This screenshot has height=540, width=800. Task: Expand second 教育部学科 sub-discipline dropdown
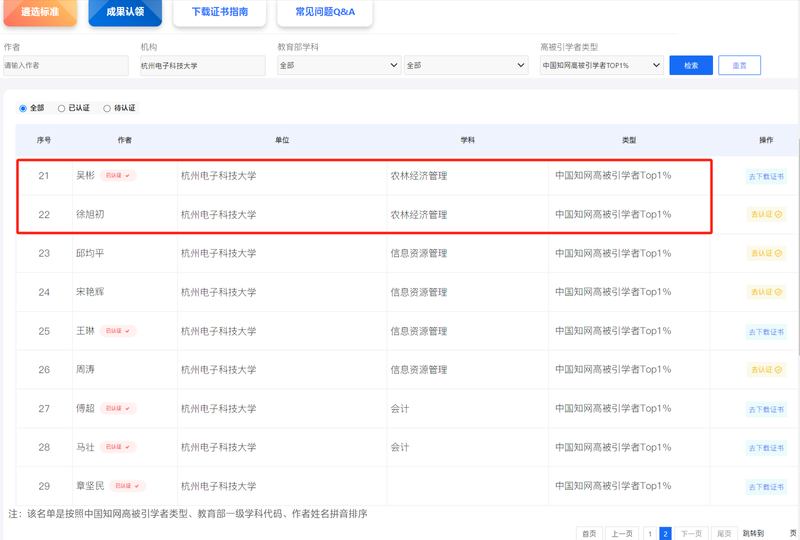[465, 65]
